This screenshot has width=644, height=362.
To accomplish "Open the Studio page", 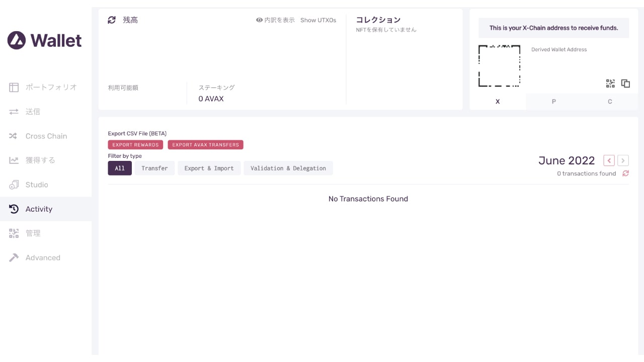I will [46, 185].
